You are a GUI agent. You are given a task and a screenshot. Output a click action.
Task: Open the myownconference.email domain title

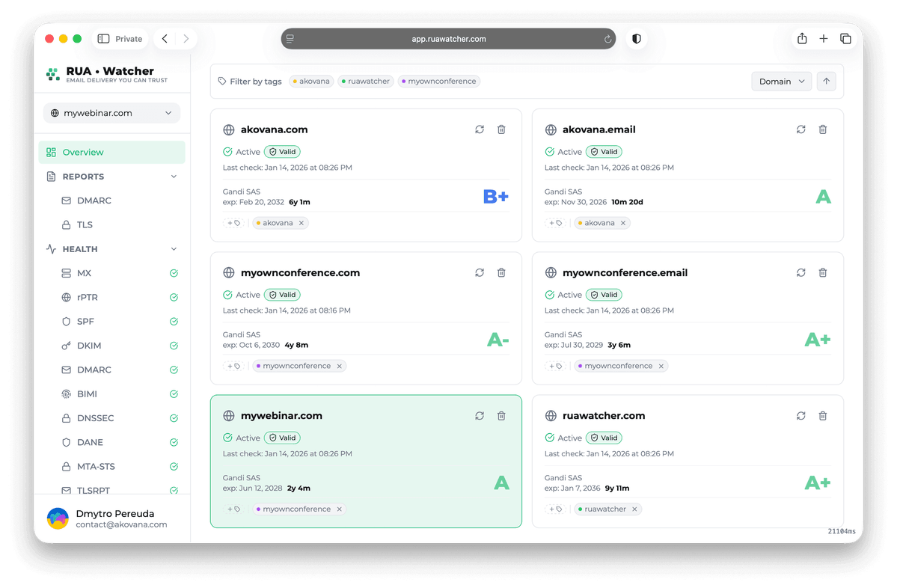click(x=625, y=273)
